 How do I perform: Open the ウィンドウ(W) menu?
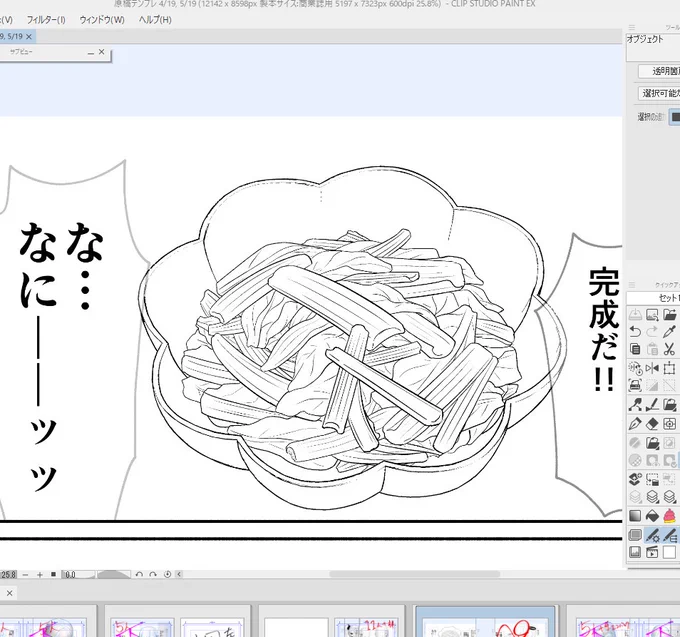click(102, 20)
